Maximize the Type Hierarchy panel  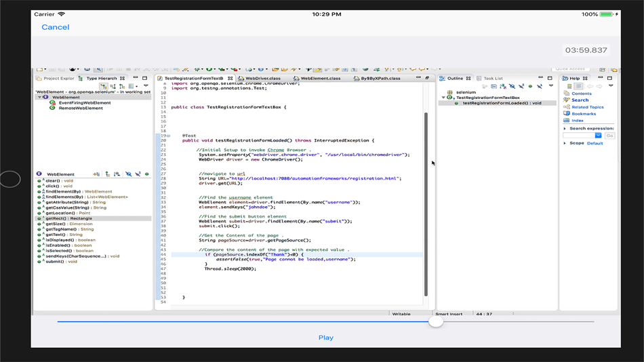pyautogui.click(x=145, y=78)
